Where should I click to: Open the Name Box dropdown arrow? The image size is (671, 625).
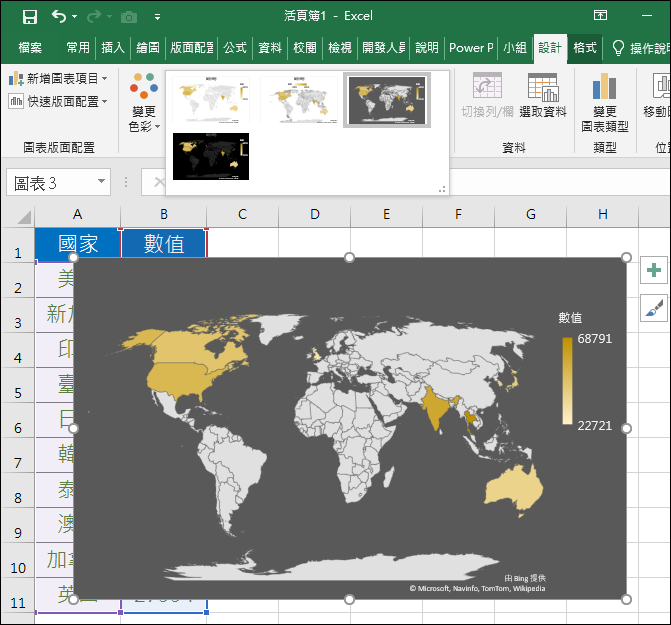(101, 183)
